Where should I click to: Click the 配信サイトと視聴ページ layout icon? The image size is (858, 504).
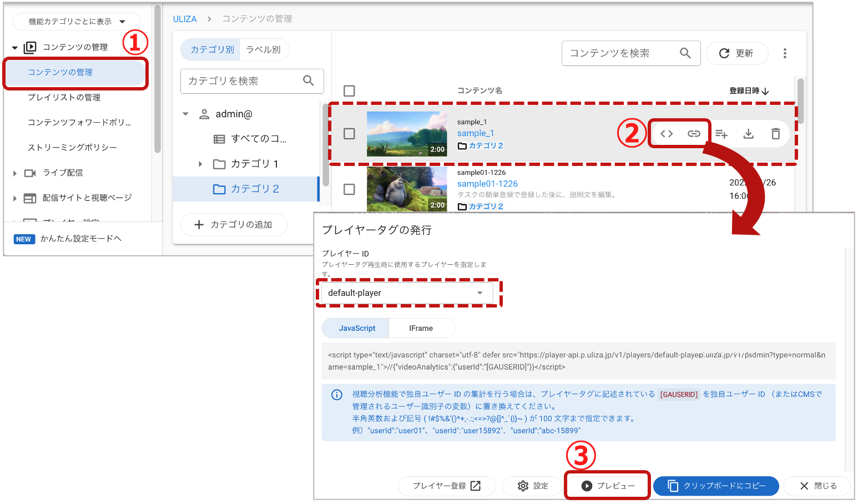[30, 198]
